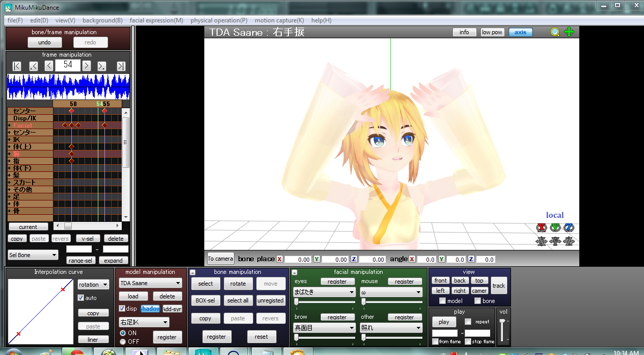Go to next keyframe with >. button
Screen dimensions: 644x355
click(x=102, y=66)
